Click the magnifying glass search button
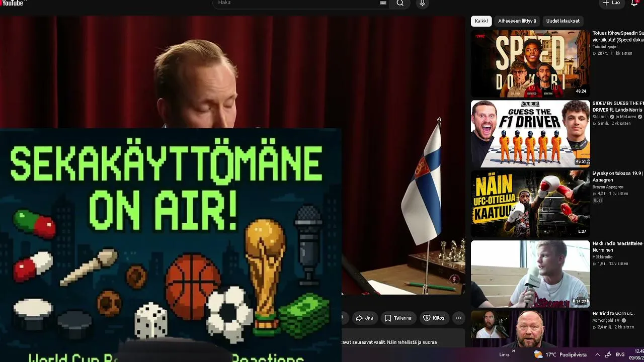 coord(400,3)
